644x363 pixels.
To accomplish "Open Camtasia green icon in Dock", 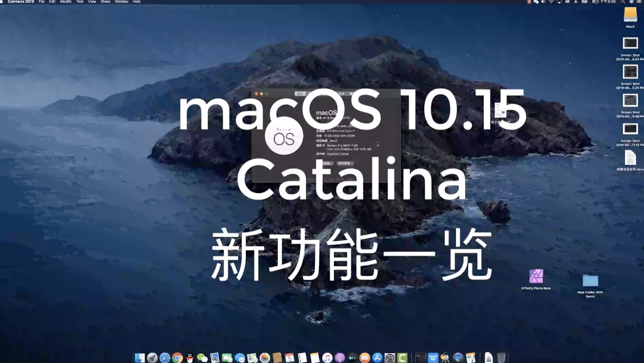I will pos(402,357).
